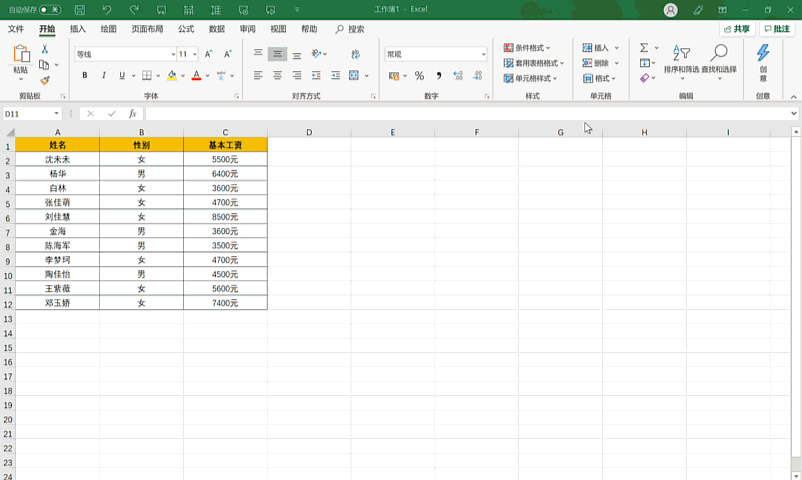Screen dimensions: 802x480
Task: Open 查找和选择 find and select
Action: click(719, 60)
